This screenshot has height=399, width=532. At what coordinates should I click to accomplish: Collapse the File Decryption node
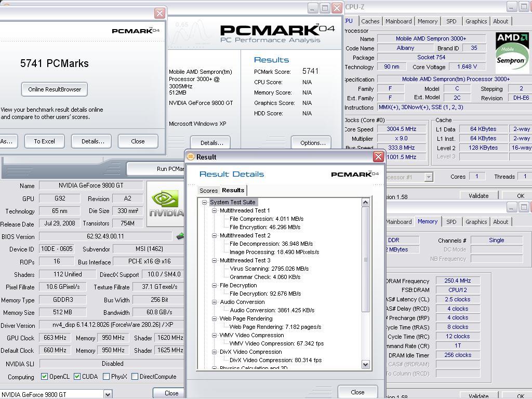coord(214,285)
